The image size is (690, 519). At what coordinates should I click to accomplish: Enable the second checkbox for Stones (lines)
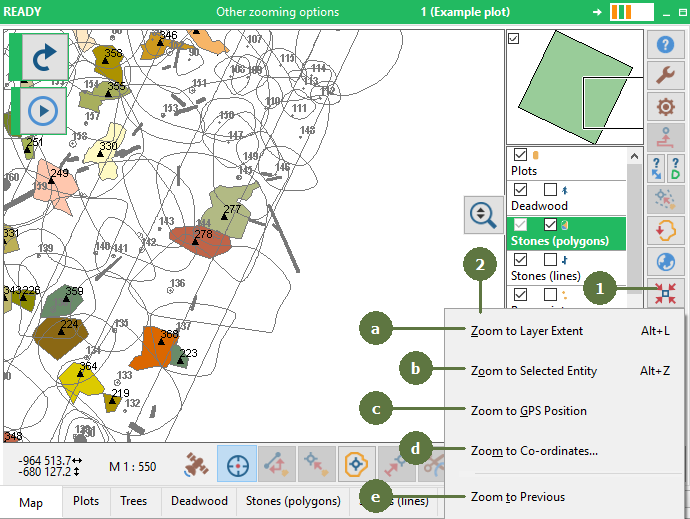coord(550,259)
